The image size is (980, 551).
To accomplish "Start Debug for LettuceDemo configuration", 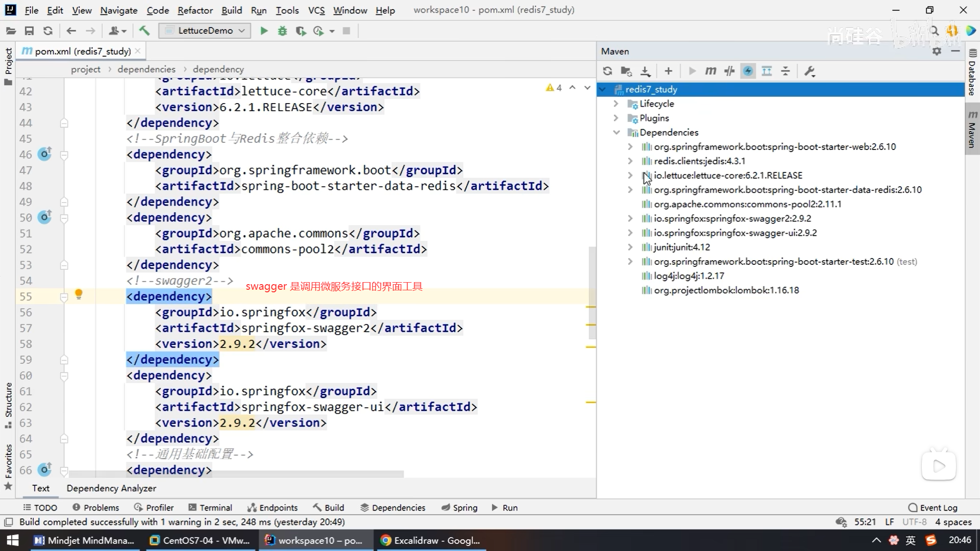I will point(282,31).
